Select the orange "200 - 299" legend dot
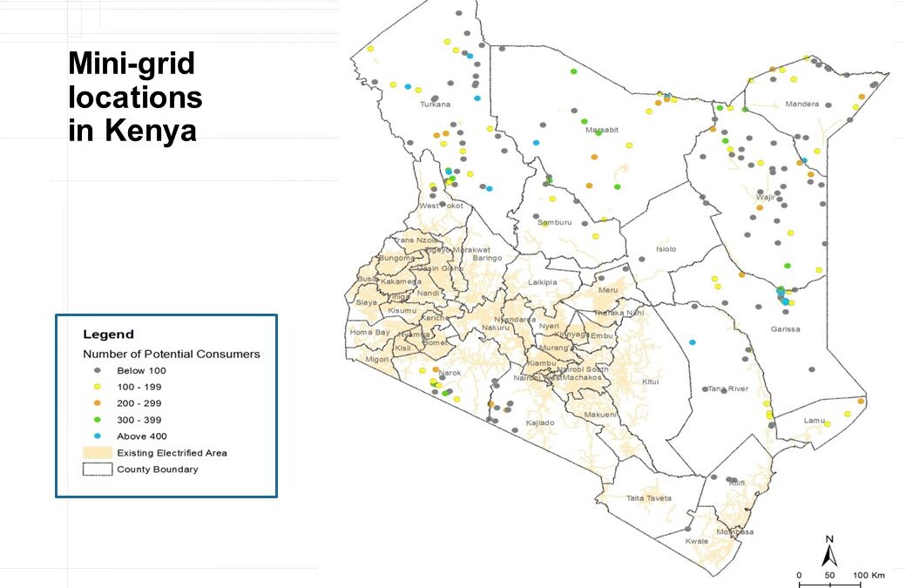This screenshot has width=906, height=588. coord(98,403)
